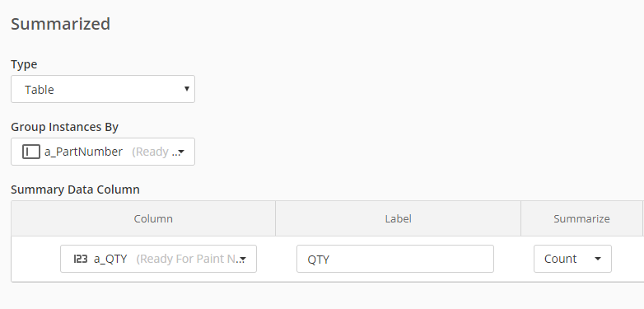
Task: Open the a_QTY column dropdown
Action: point(159,259)
